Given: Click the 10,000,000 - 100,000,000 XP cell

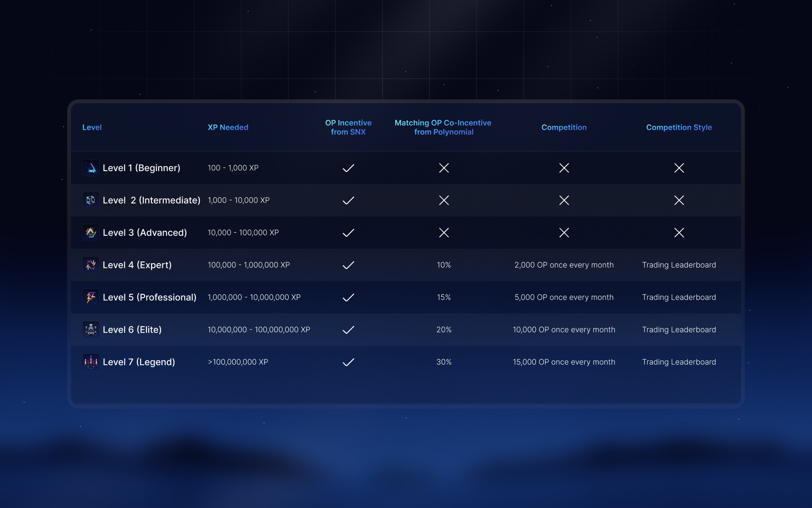Looking at the screenshot, I should tap(259, 329).
